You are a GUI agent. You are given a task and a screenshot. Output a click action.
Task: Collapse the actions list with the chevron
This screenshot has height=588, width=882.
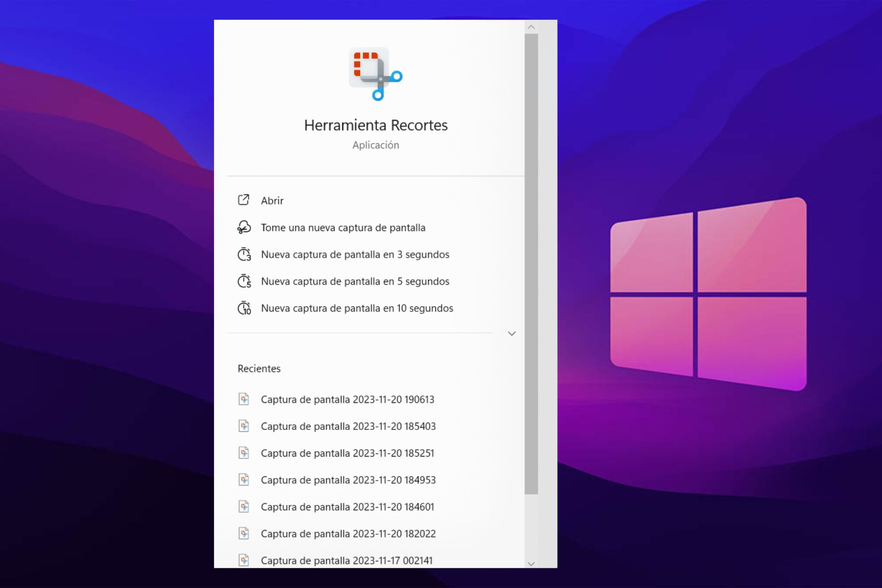pos(512,334)
